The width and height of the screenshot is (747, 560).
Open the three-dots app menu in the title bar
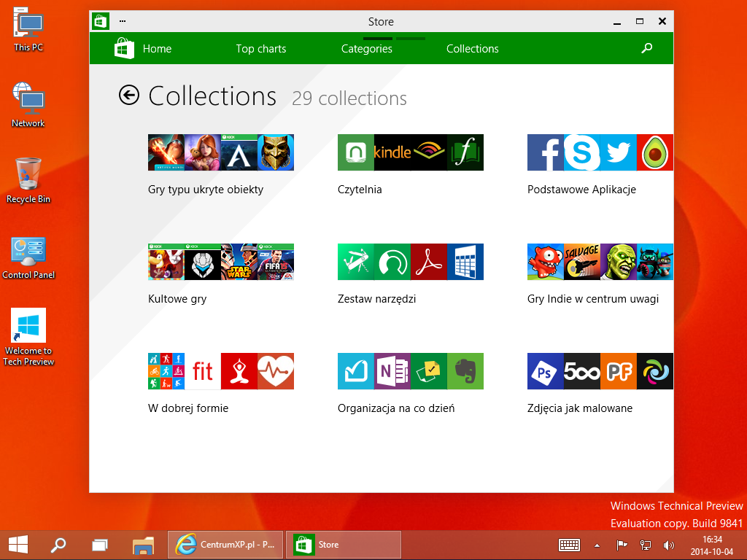123,21
